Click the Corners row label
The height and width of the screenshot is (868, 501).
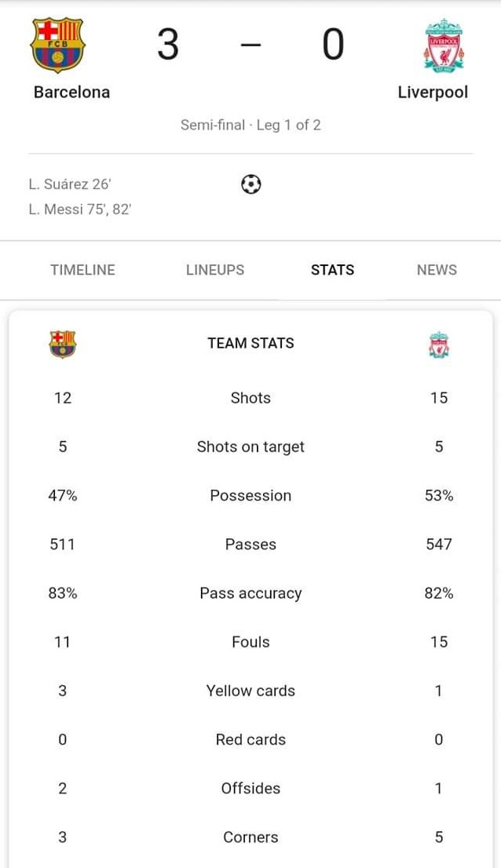[251, 837]
